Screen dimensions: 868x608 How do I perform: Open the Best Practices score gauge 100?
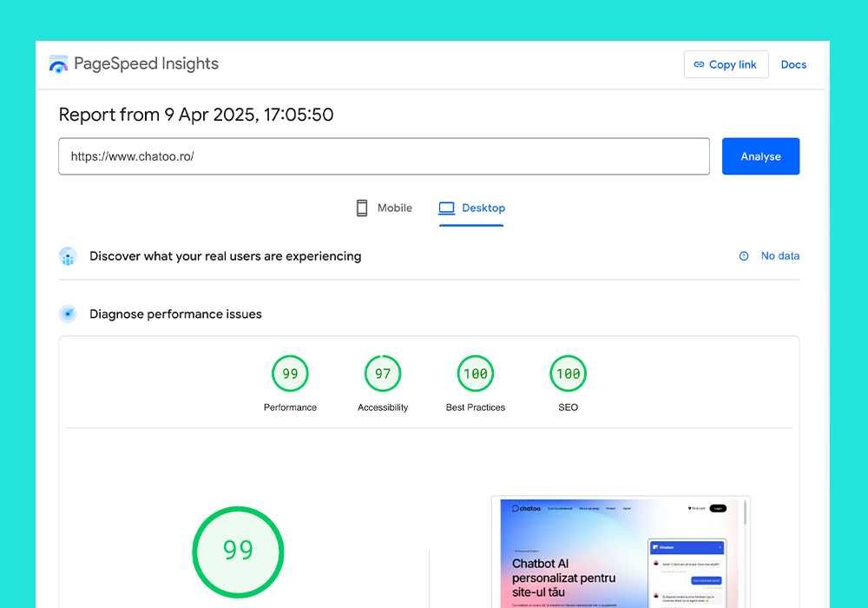click(x=476, y=373)
